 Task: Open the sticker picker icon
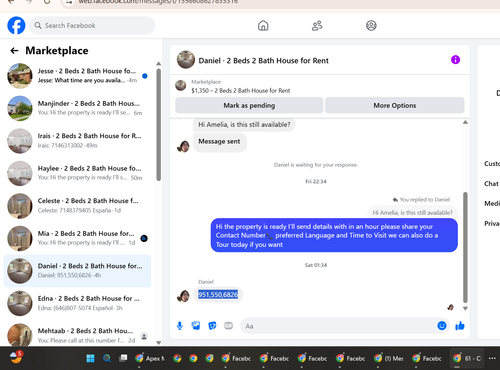(x=212, y=326)
